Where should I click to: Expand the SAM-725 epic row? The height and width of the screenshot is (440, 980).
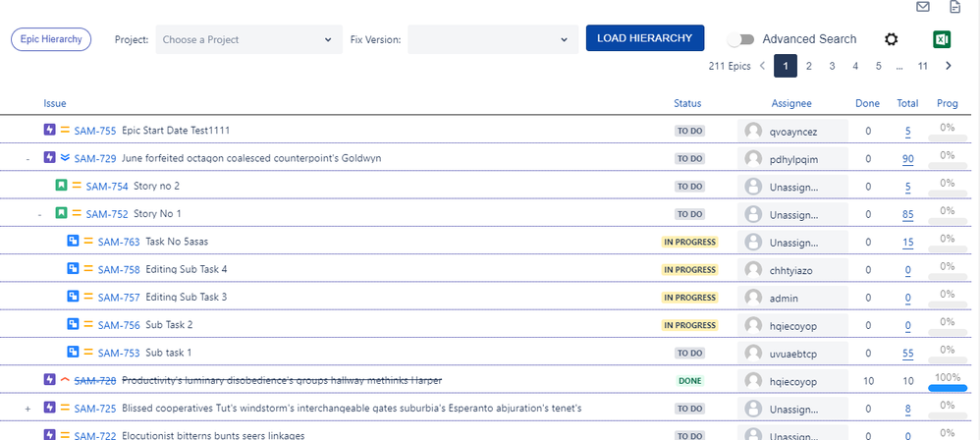[27, 409]
